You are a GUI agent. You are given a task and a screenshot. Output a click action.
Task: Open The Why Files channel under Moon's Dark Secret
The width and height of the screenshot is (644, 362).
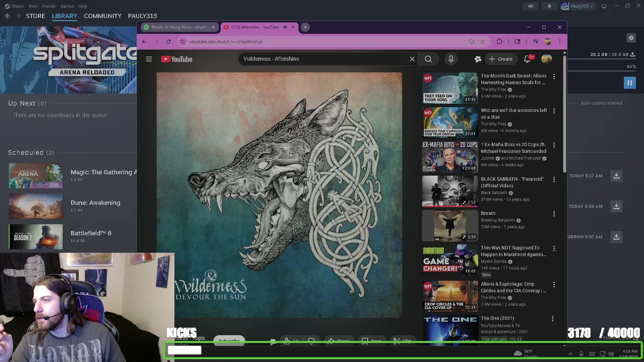(493, 89)
